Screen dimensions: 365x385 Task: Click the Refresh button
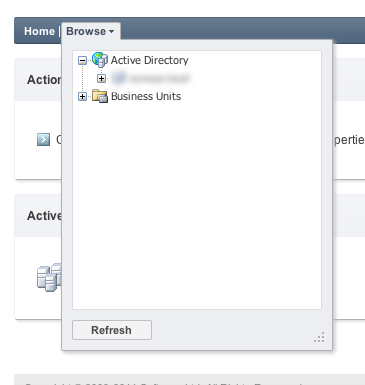click(x=112, y=330)
